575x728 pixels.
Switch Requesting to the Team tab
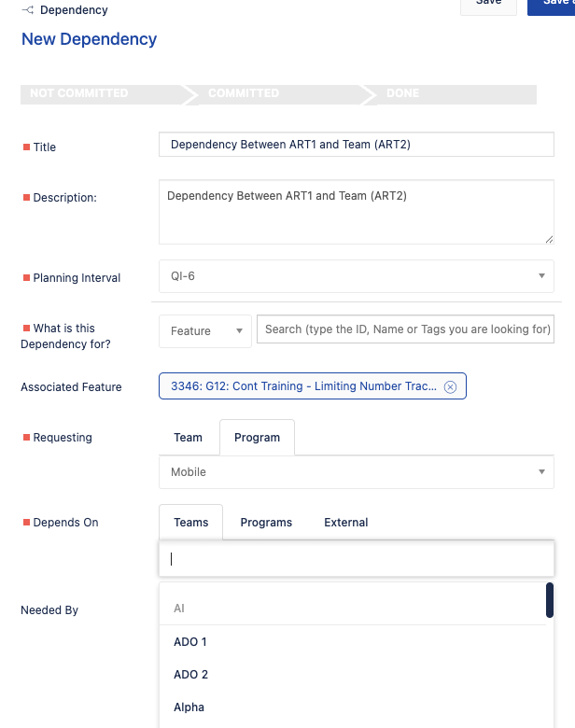[189, 438]
